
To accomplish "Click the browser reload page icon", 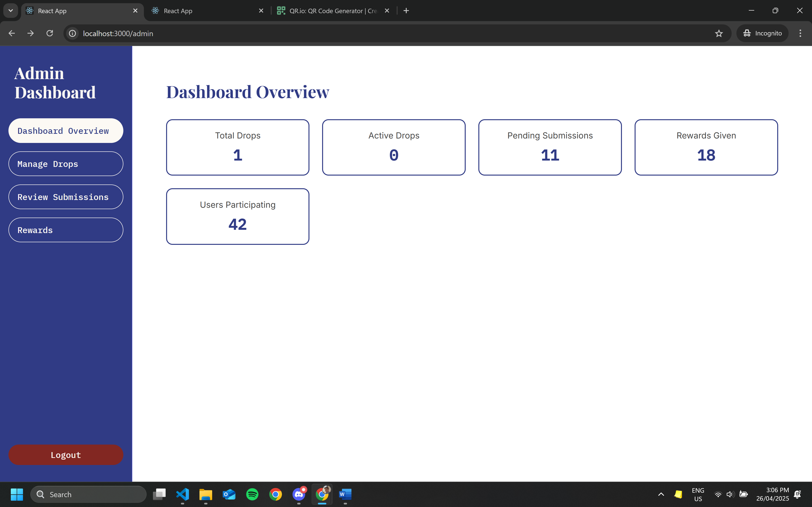I will 50,33.
